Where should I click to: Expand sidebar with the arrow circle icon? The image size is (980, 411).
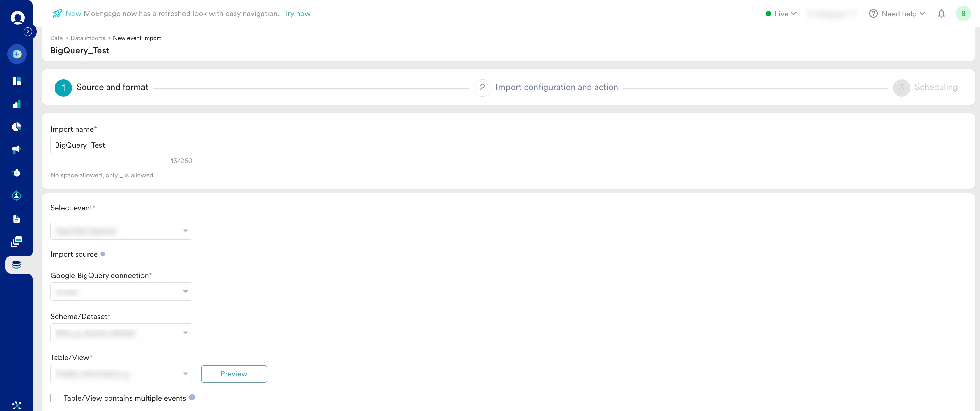coord(28,31)
